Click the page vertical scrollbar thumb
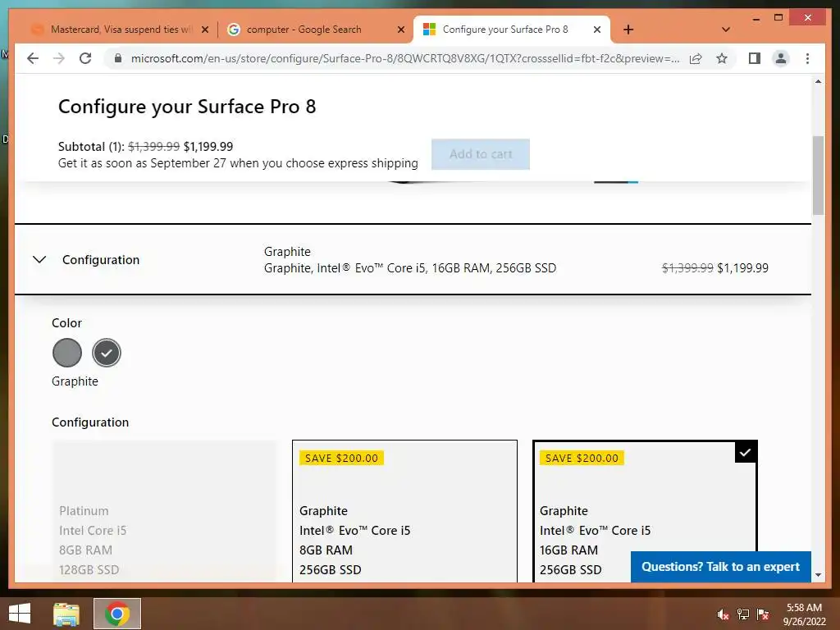This screenshot has width=840, height=630. click(x=818, y=176)
